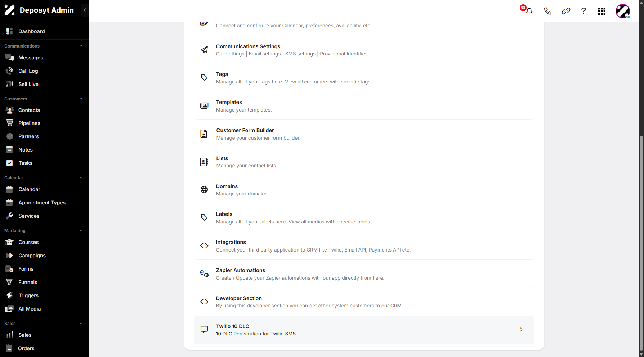Click the chain link icon in header
This screenshot has width=644, height=357.
(x=566, y=11)
